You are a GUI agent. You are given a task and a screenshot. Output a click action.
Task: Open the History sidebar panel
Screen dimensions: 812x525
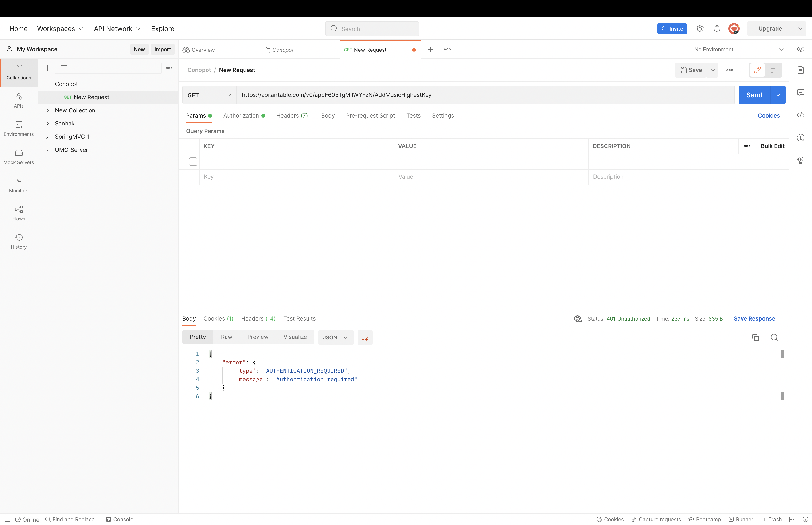[x=19, y=241]
